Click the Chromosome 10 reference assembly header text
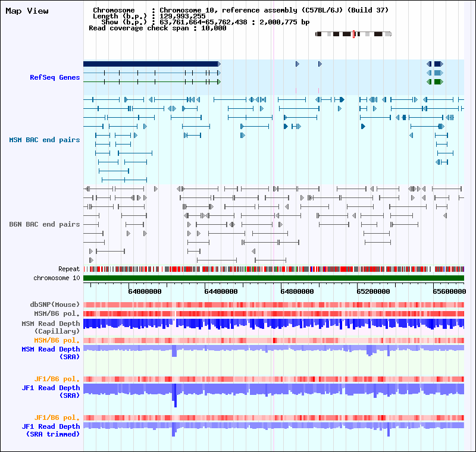The image size is (476, 452). point(274,10)
